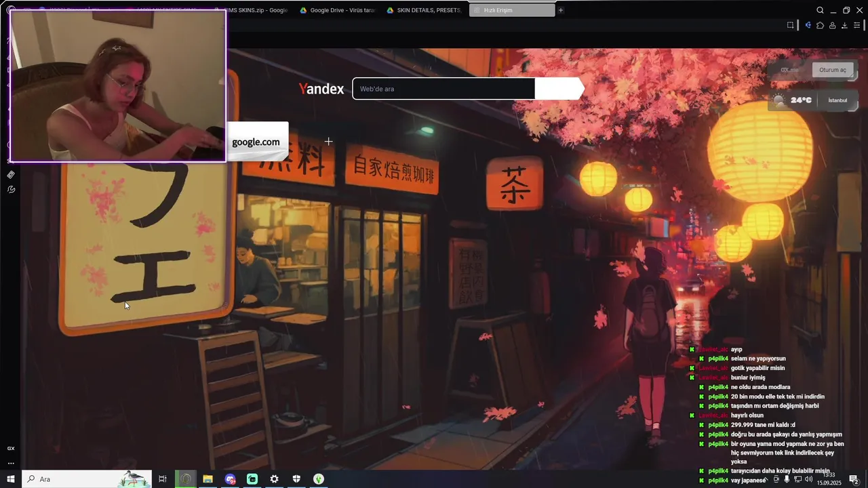Viewport: 868px width, 488px height.
Task: Click the taskbar clock and date
Action: point(829,479)
